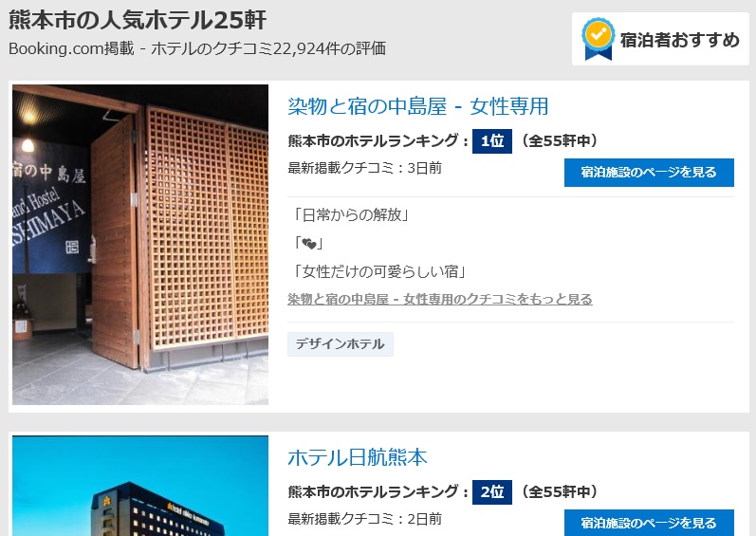Select the デザインホテル tag
Viewport: 756px width, 536px height.
pyautogui.click(x=341, y=344)
